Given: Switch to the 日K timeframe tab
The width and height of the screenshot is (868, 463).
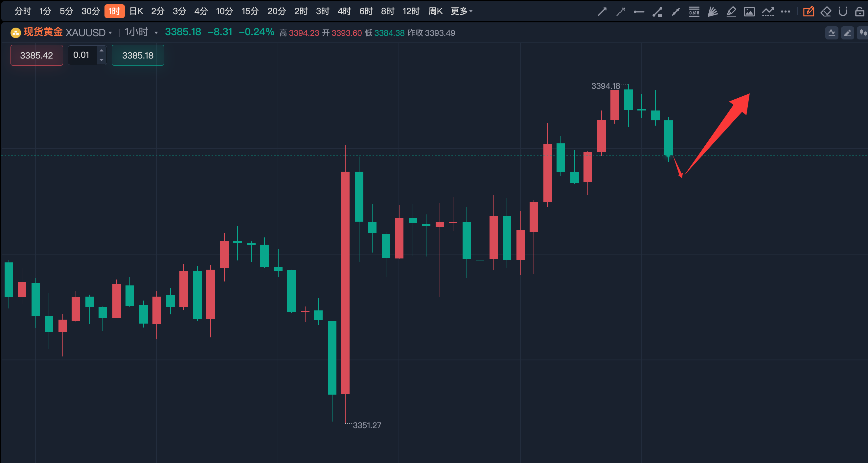Looking at the screenshot, I should 136,11.
